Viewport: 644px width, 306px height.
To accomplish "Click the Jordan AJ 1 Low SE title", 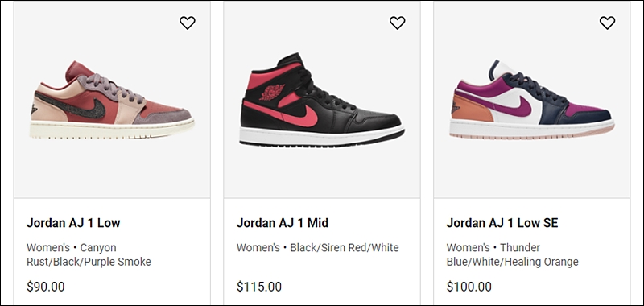I will pyautogui.click(x=502, y=223).
